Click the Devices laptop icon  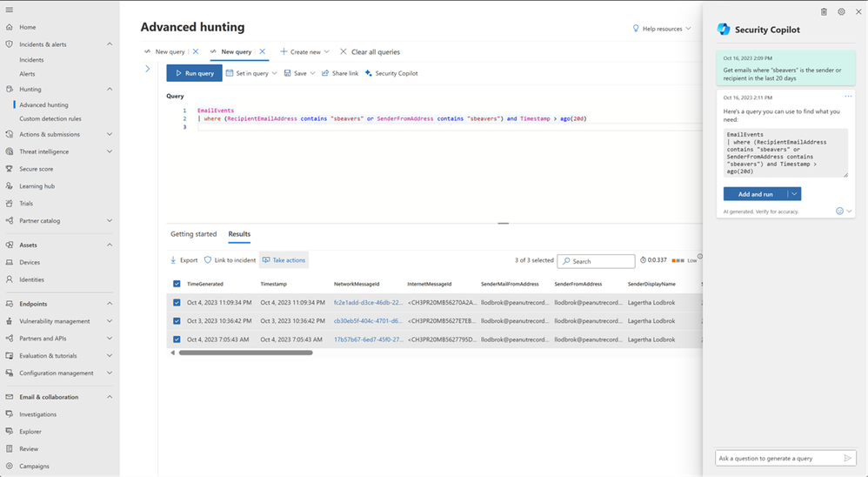(9, 262)
